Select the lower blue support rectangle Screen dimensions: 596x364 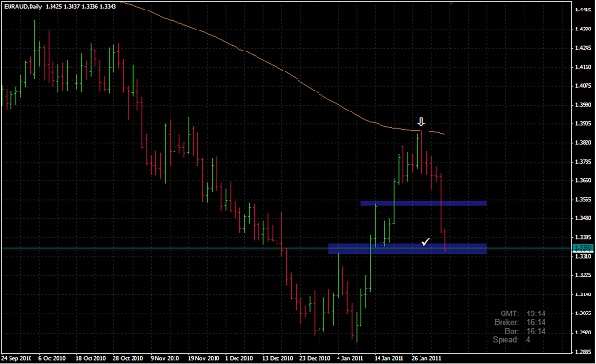pyautogui.click(x=407, y=249)
